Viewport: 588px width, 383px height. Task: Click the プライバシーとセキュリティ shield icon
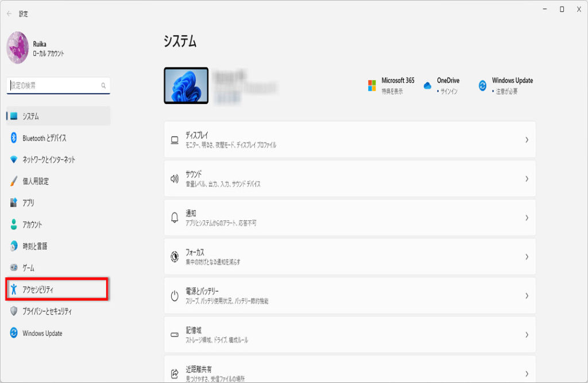tap(14, 311)
